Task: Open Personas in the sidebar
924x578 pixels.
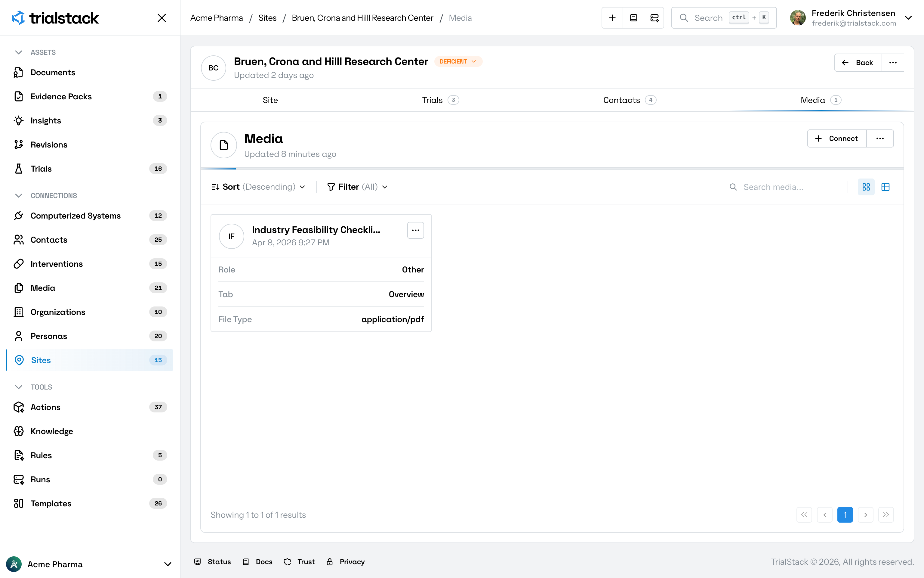Action: click(x=90, y=336)
